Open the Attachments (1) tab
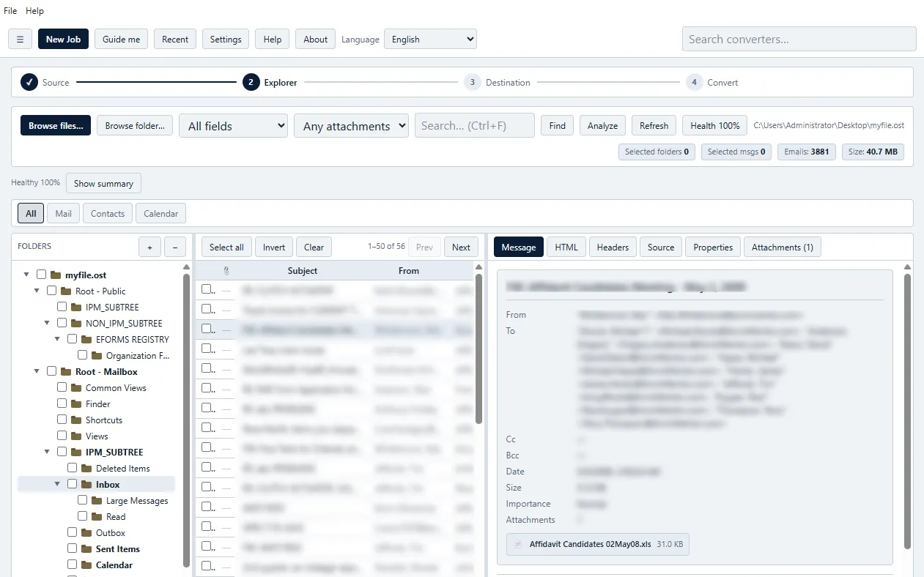This screenshot has height=577, width=924. (783, 247)
